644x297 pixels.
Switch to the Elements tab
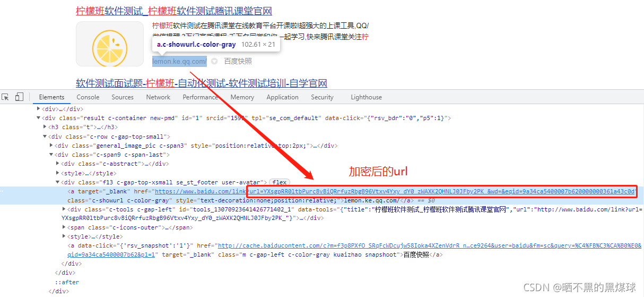tap(51, 97)
